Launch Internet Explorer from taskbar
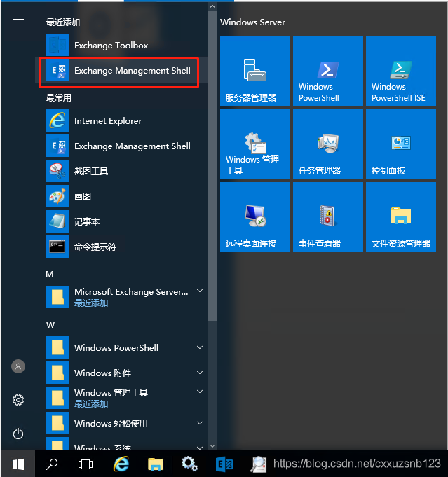Viewport: 448px width, 477px height. tap(121, 464)
